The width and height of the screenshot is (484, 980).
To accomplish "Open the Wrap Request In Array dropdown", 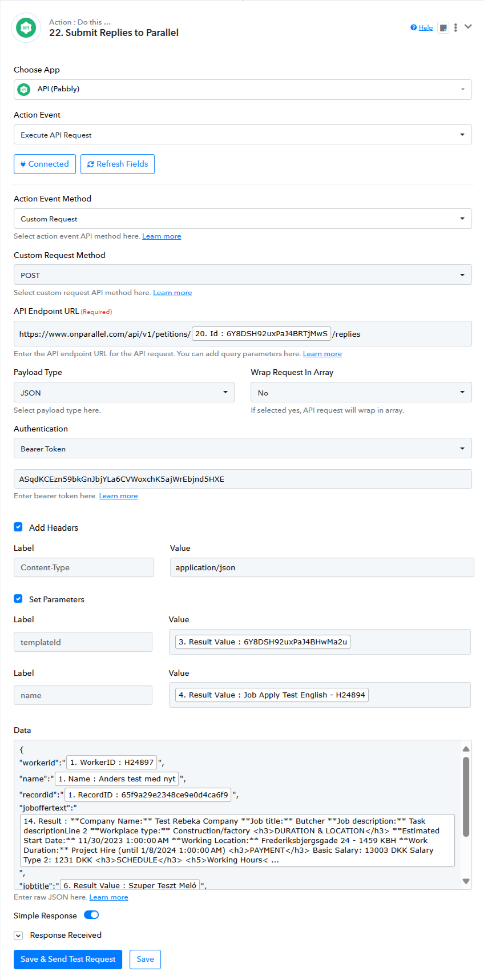I will (361, 392).
